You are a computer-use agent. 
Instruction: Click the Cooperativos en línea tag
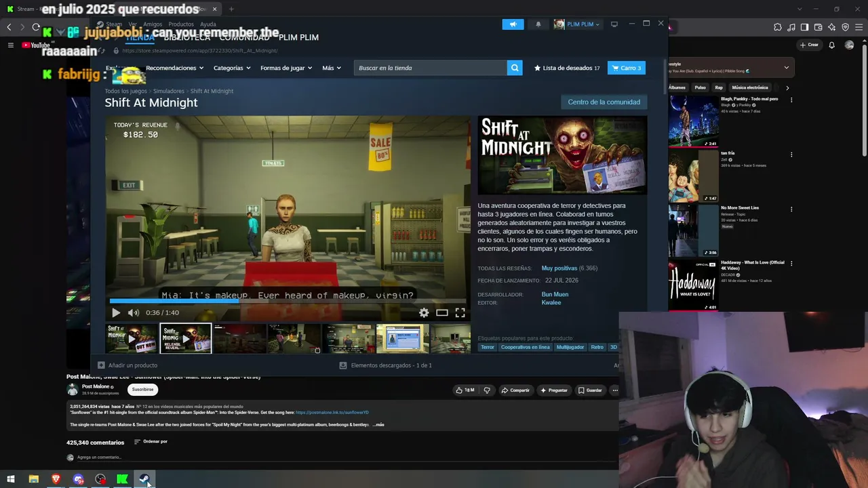(x=526, y=347)
